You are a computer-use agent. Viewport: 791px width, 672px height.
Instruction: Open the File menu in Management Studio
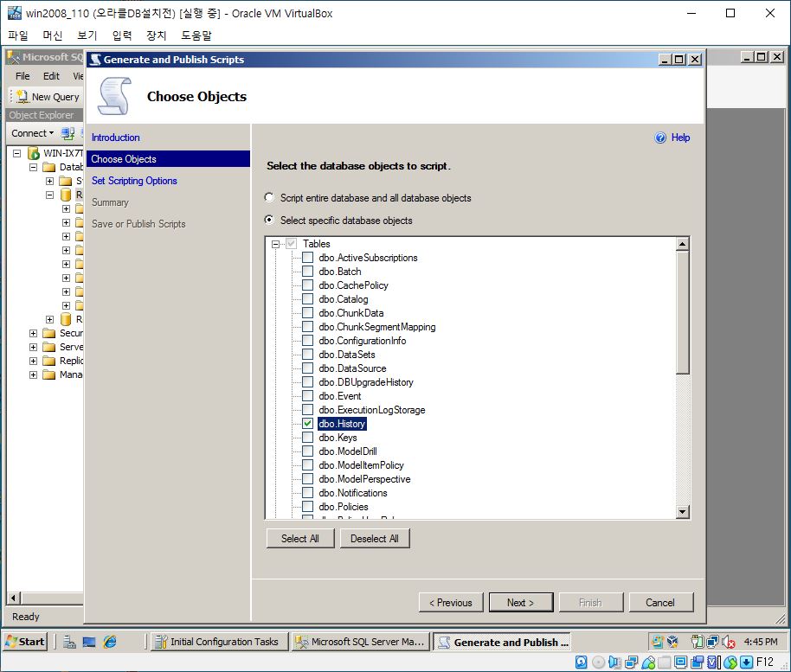(x=23, y=76)
